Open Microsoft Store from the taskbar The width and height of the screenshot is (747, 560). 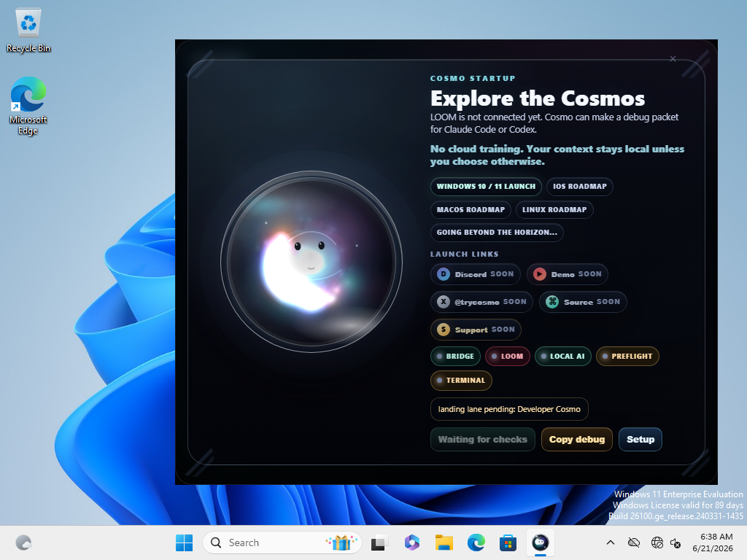[x=508, y=542]
